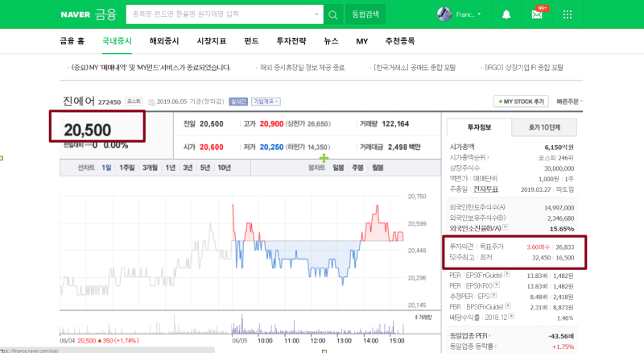This screenshot has width=644, height=353.
Task: Open the IRGO 상장기업 IR 종합 포털 link
Action: (x=524, y=68)
